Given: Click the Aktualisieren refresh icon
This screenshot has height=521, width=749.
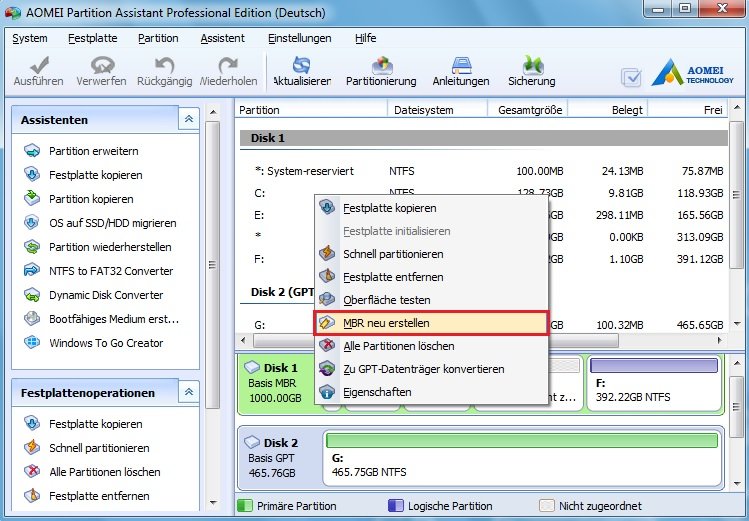Looking at the screenshot, I should pyautogui.click(x=301, y=65).
